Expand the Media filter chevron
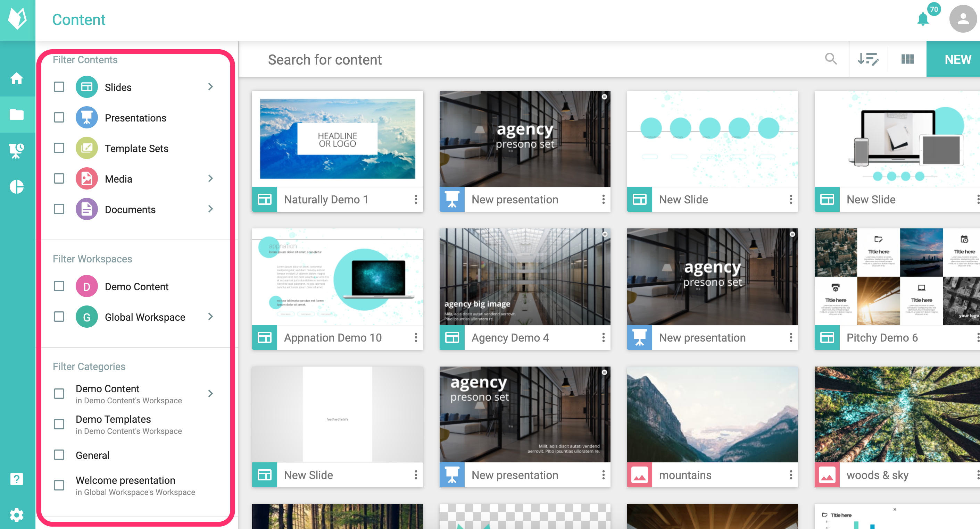Viewport: 980px width, 529px height. coord(210,178)
